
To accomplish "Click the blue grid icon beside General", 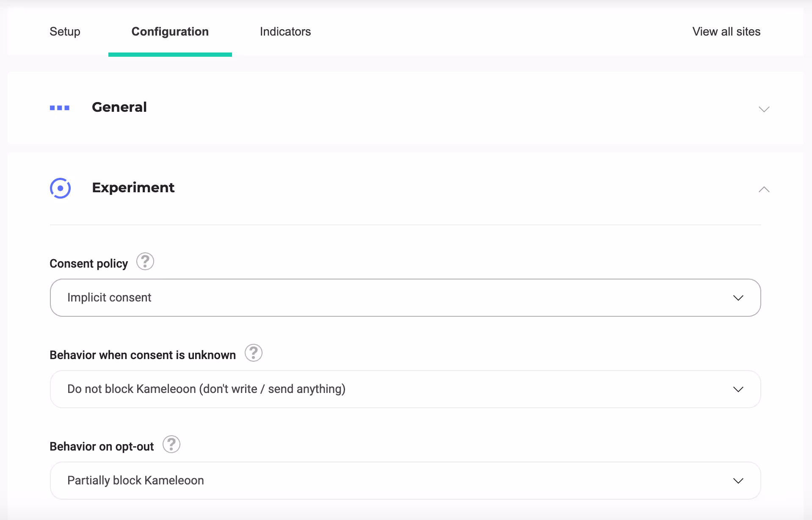I will [60, 108].
